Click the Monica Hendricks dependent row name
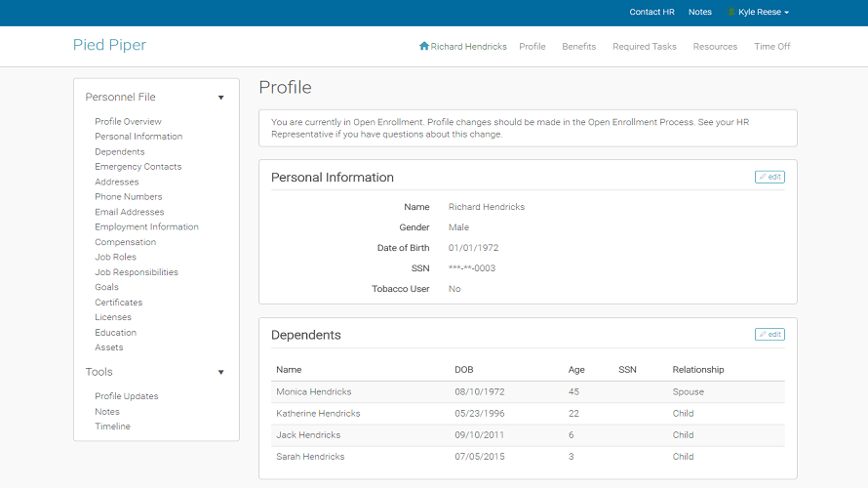This screenshot has width=868, height=488. pyautogui.click(x=313, y=391)
